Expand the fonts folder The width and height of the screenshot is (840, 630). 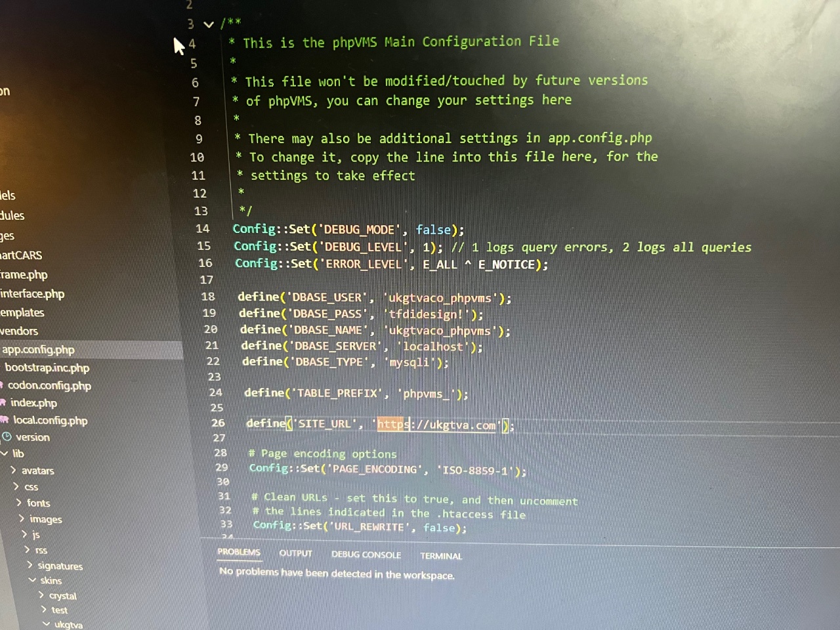click(x=20, y=503)
